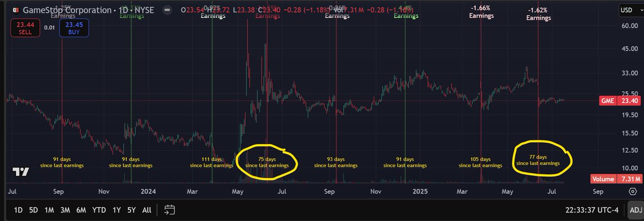Click the '93 days since last earnings' label
The image size is (644, 221).
tap(335, 163)
